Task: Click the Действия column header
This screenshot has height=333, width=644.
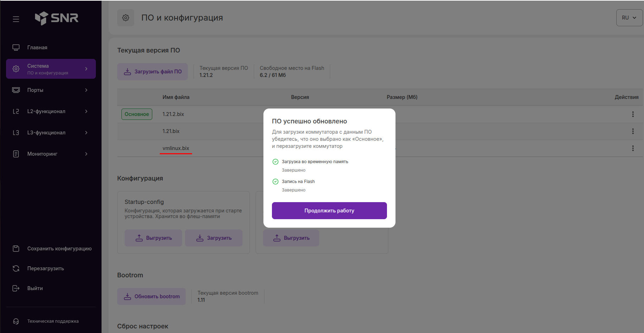Action: click(x=627, y=97)
